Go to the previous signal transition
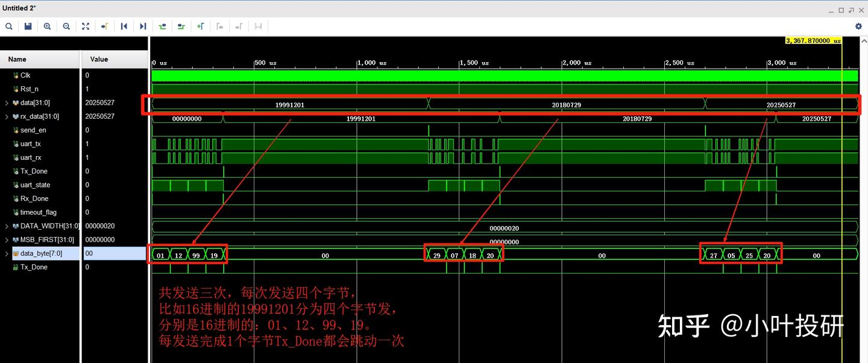The image size is (868, 363). point(162,26)
